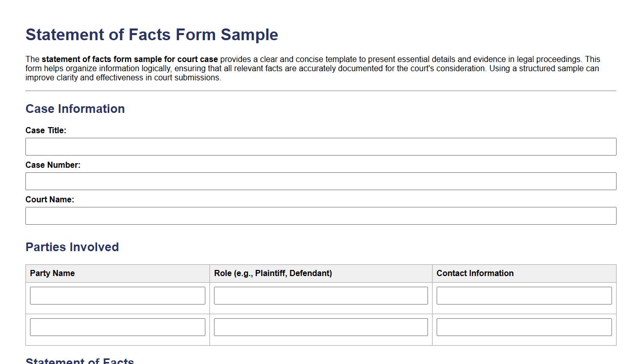Click the second Party Name text box
The width and height of the screenshot is (642, 364).
tap(117, 327)
